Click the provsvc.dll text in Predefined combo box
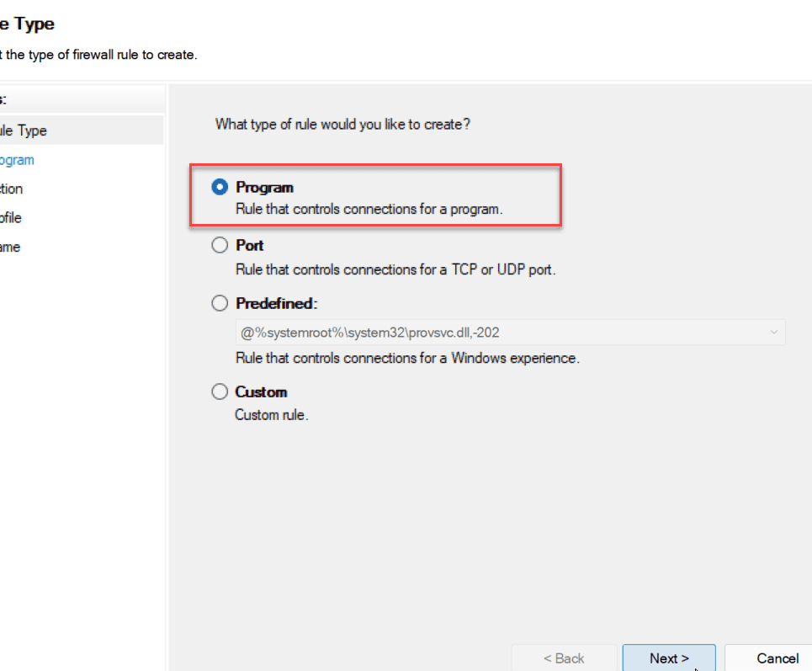The width and height of the screenshot is (812, 671). [x=376, y=333]
